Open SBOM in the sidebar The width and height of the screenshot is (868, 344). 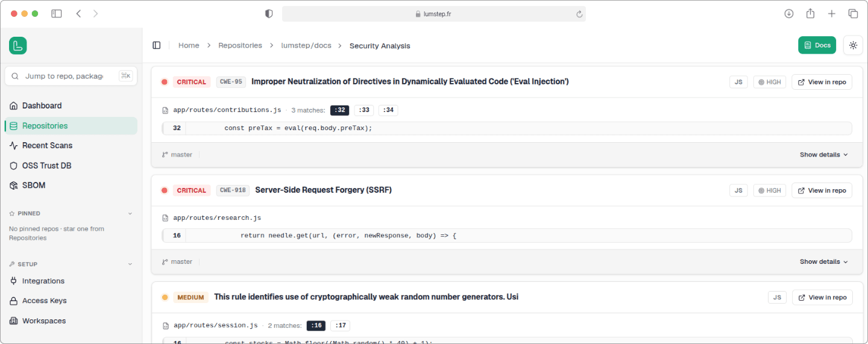pos(71,185)
